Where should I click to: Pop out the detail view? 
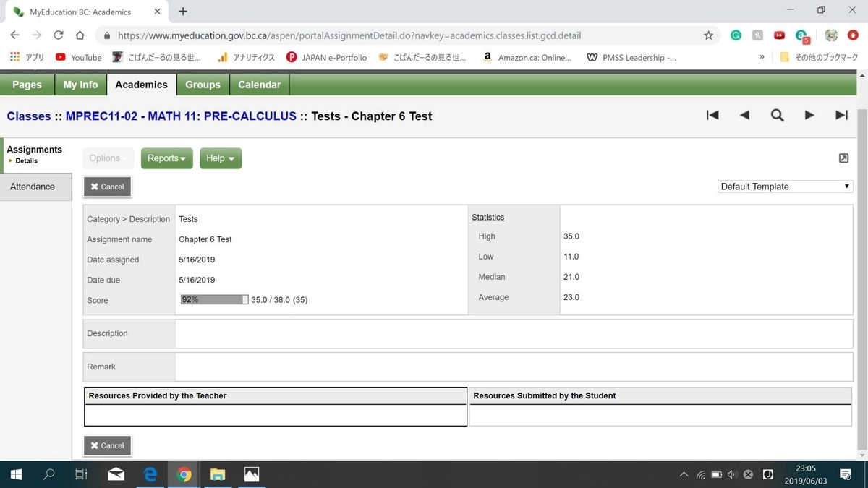[843, 158]
